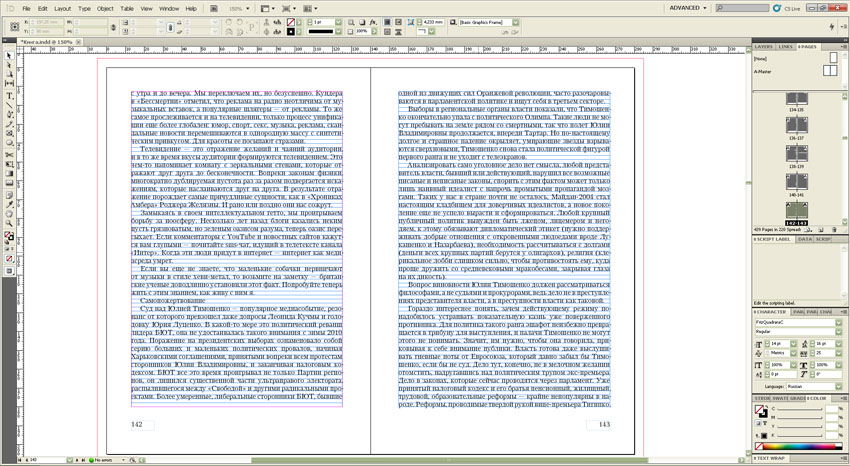Screen dimensions: 850x466
Task: Click the toolbox fill and stroke swatch
Action: 9,237
